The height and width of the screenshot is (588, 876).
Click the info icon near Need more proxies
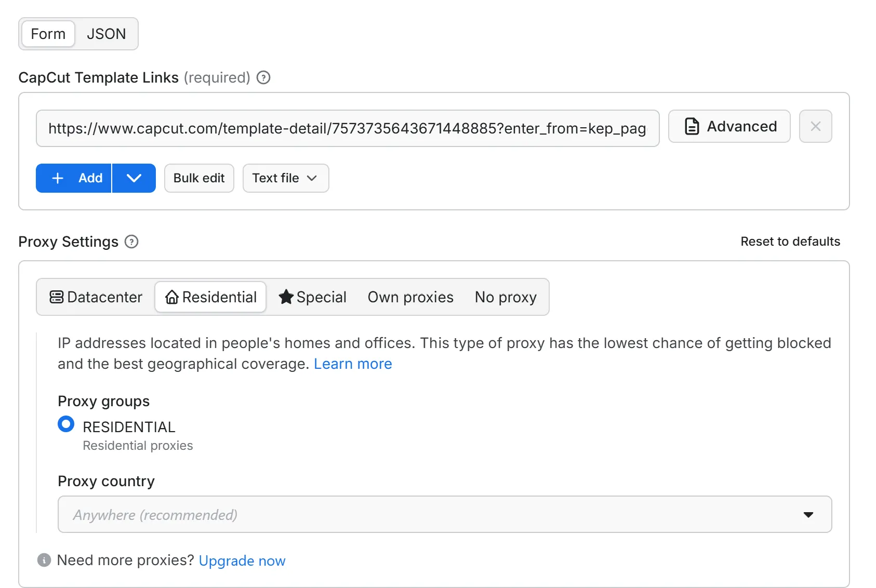click(x=44, y=560)
